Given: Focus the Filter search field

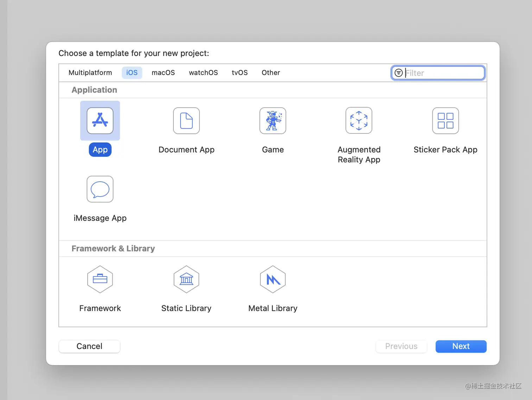Looking at the screenshot, I should click(x=438, y=73).
